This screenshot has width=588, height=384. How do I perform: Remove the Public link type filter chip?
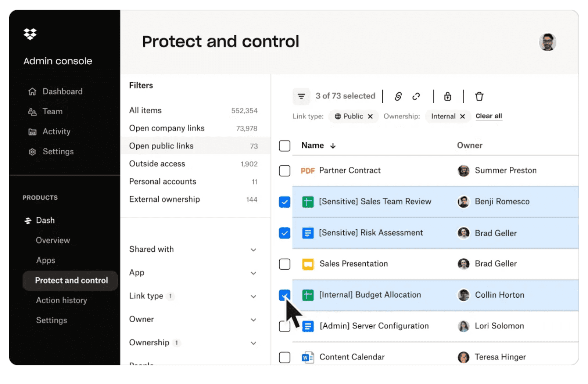pos(370,116)
